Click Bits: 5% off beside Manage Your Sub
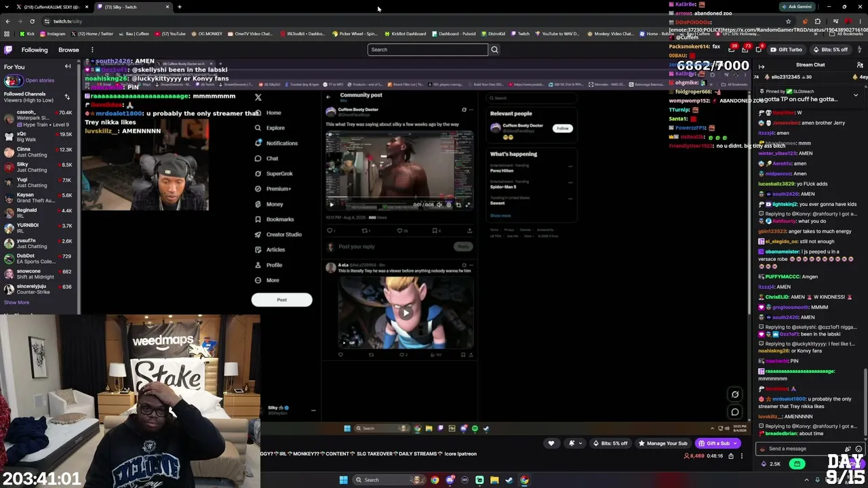 (610, 443)
